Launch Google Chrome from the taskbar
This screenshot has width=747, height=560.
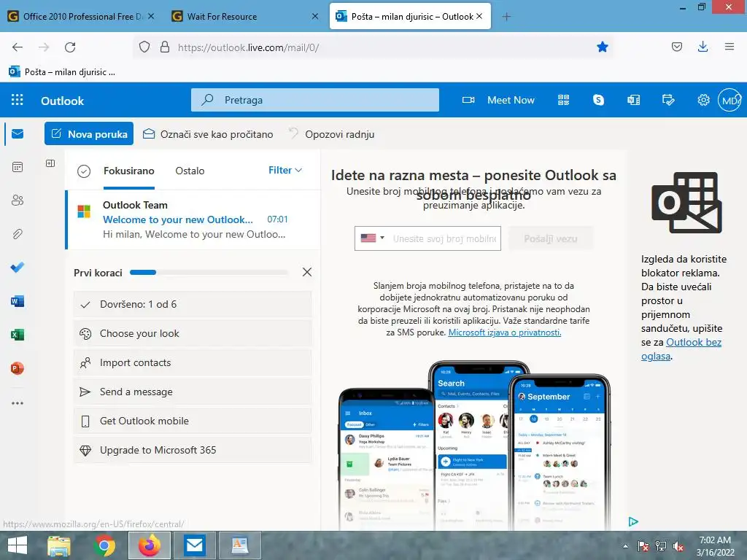point(104,545)
